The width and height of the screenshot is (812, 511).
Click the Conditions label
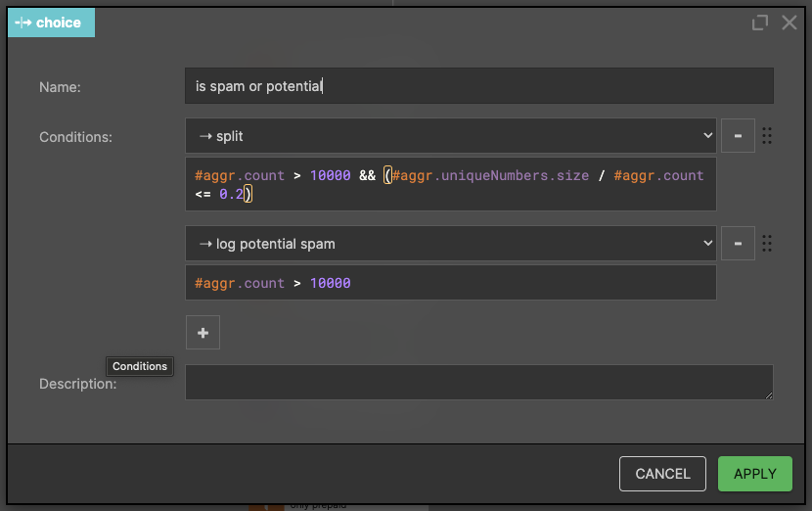click(75, 137)
